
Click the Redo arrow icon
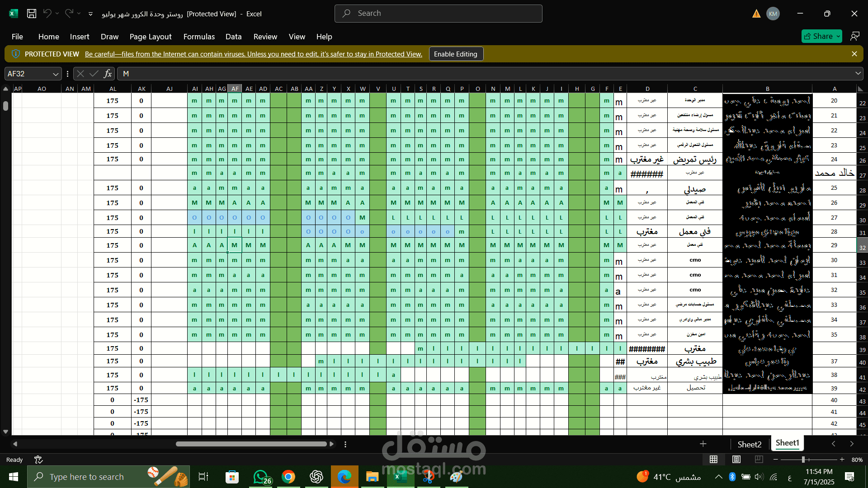[x=69, y=14]
